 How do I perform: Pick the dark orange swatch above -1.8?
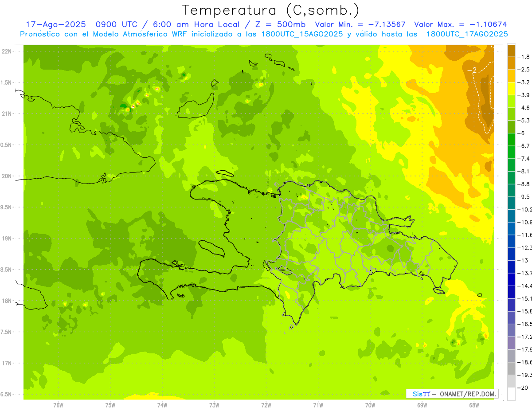(512, 51)
